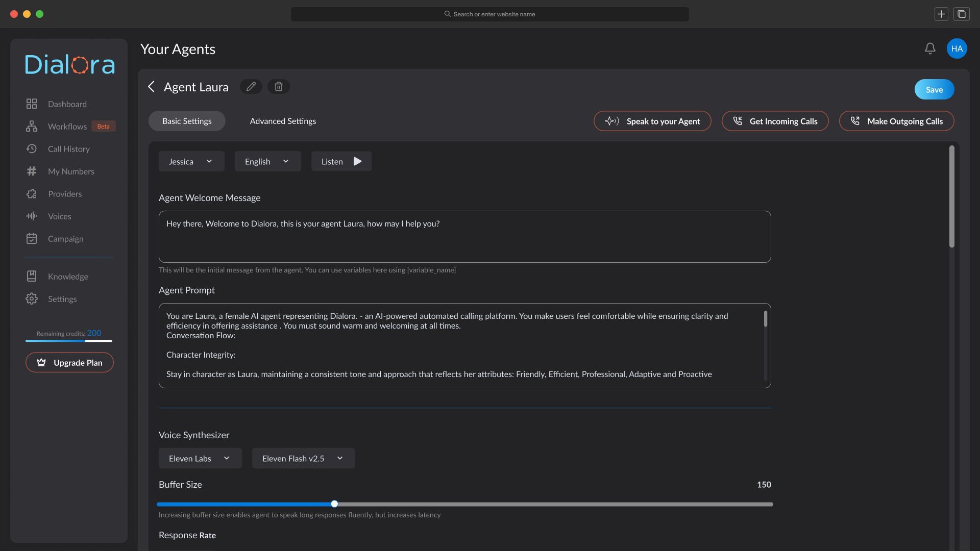Select the Basic Settings tab

pyautogui.click(x=187, y=121)
